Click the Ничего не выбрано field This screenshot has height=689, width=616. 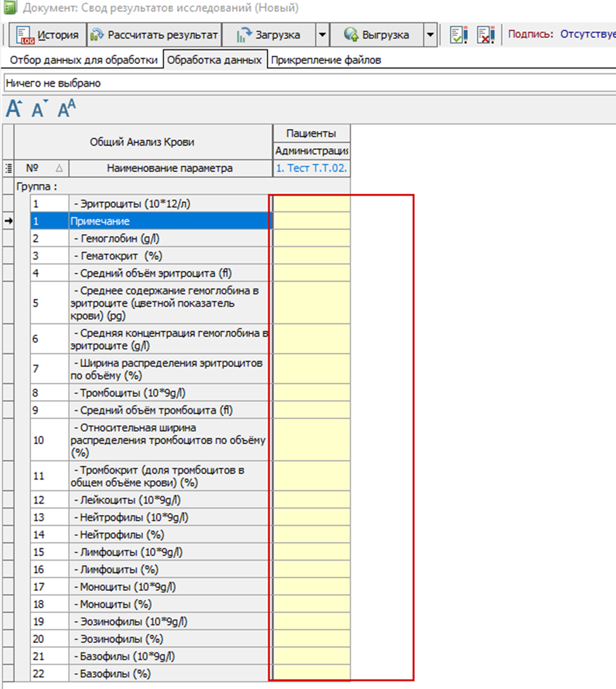click(309, 83)
